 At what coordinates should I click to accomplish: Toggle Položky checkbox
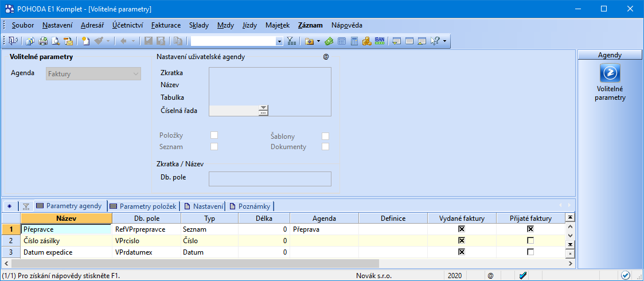(214, 135)
